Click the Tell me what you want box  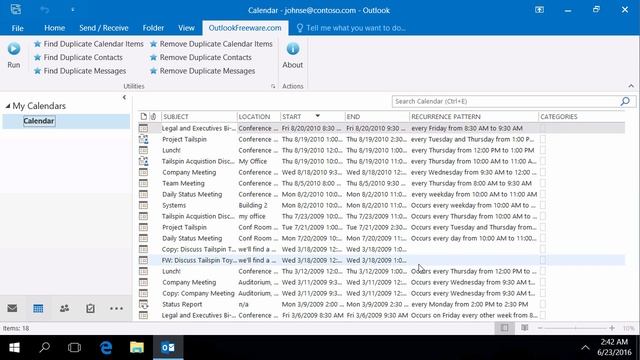point(351,28)
